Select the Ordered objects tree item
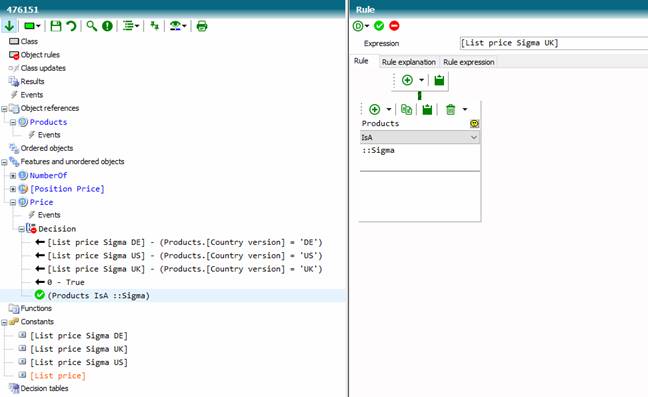The image size is (648, 397). point(47,148)
